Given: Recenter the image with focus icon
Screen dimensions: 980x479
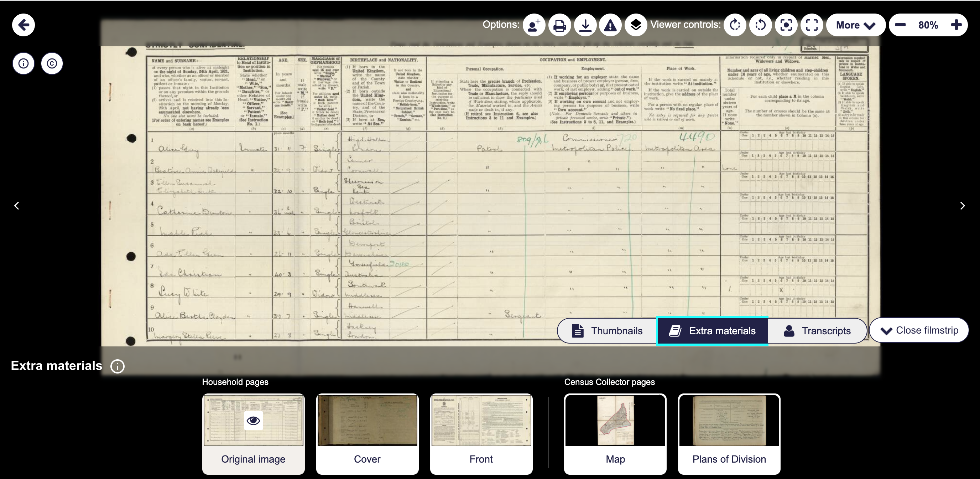Looking at the screenshot, I should [786, 25].
